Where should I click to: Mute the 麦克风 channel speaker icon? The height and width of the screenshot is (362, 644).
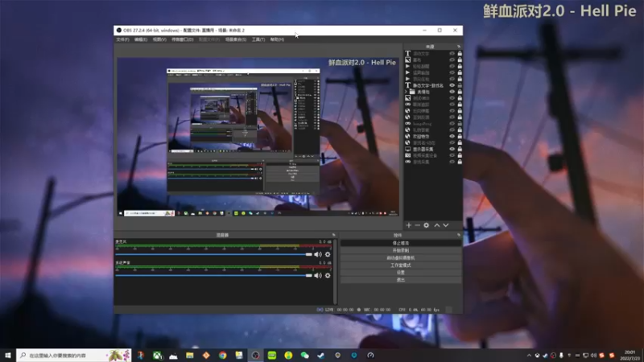click(318, 254)
